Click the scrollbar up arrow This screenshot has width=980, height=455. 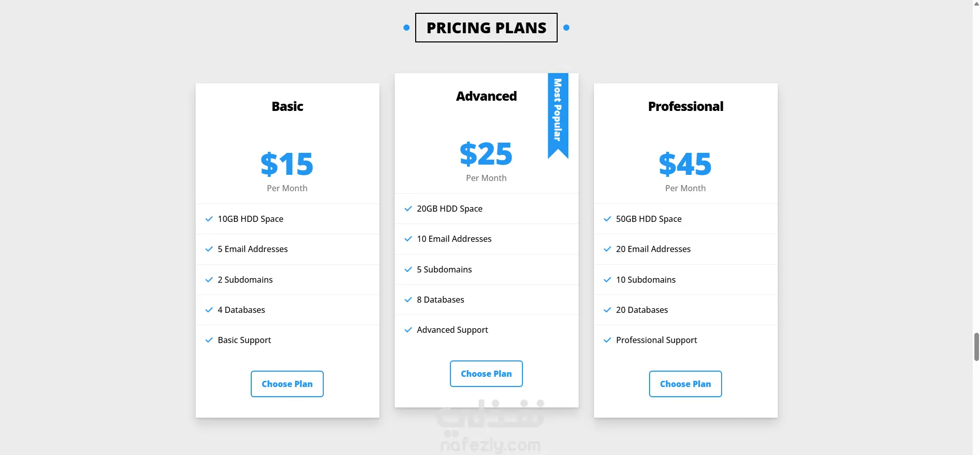click(x=976, y=4)
